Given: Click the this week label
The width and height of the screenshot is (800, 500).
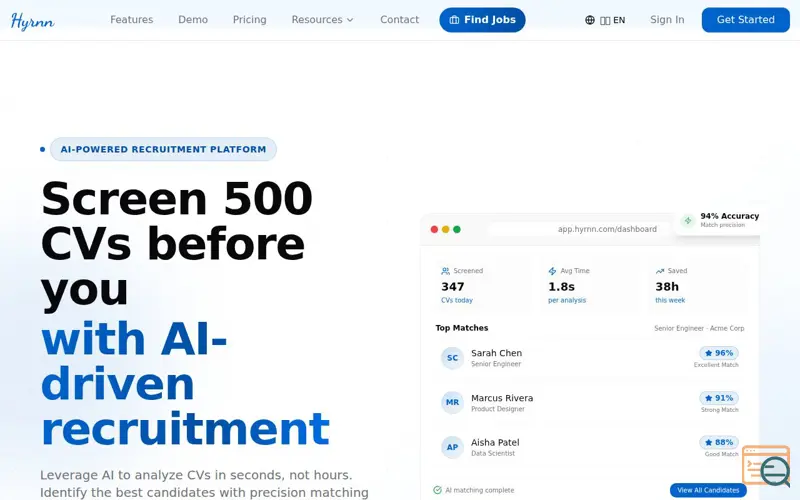Looking at the screenshot, I should pos(670,300).
